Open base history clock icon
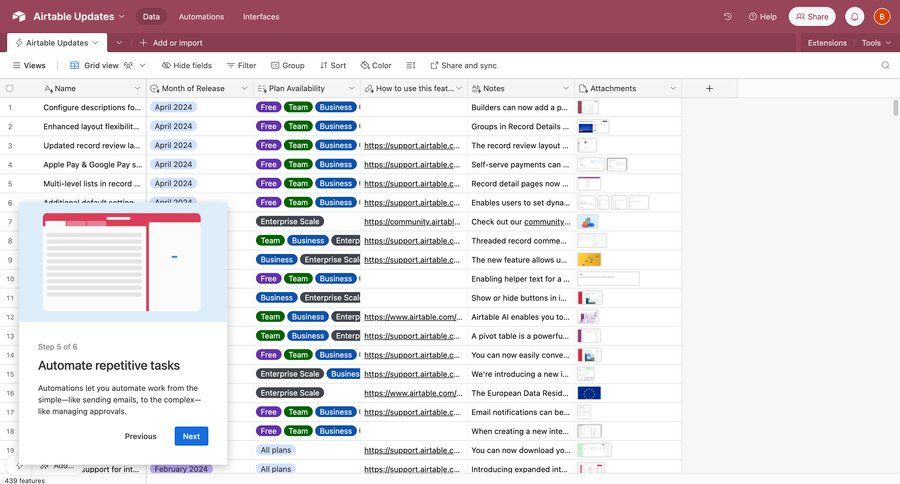 [727, 17]
